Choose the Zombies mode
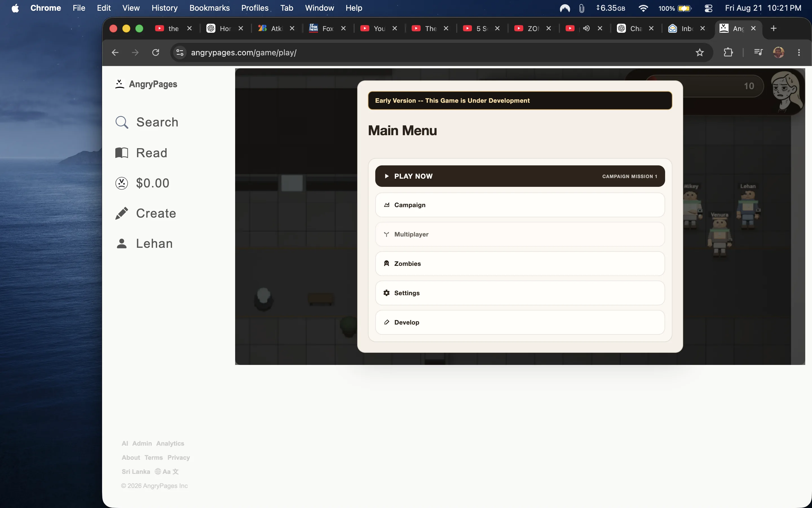The height and width of the screenshot is (508, 812). click(520, 264)
